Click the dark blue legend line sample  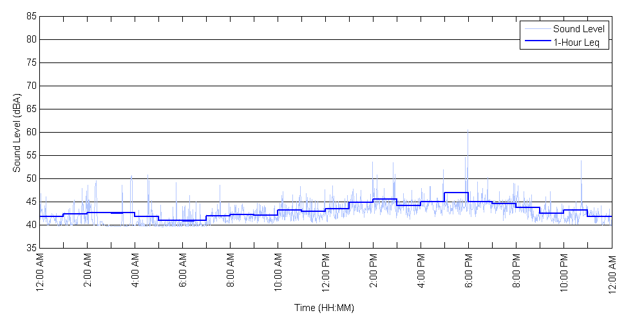click(537, 43)
